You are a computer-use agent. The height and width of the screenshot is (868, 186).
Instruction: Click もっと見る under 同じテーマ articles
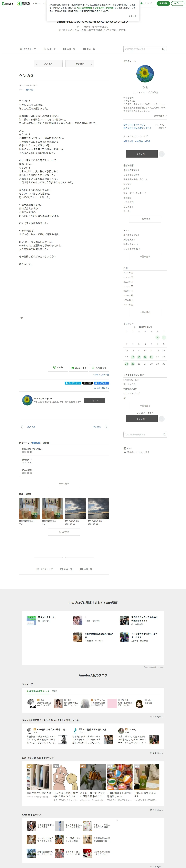tap(64, 483)
